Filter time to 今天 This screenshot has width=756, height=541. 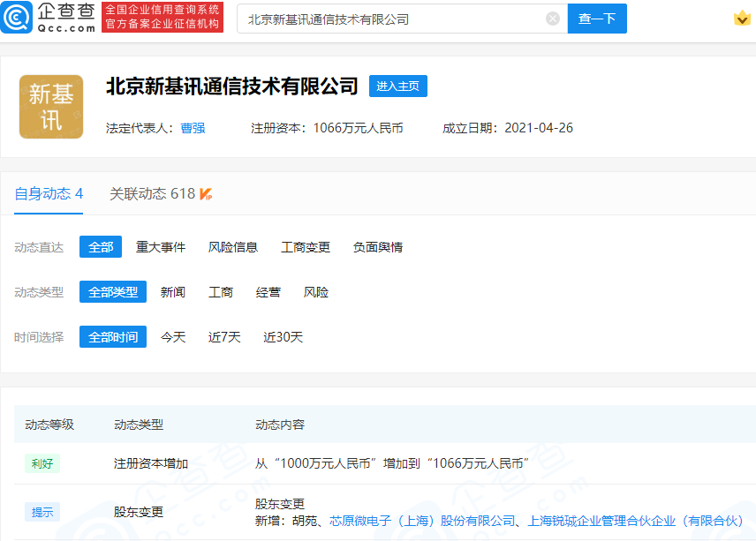tap(173, 337)
